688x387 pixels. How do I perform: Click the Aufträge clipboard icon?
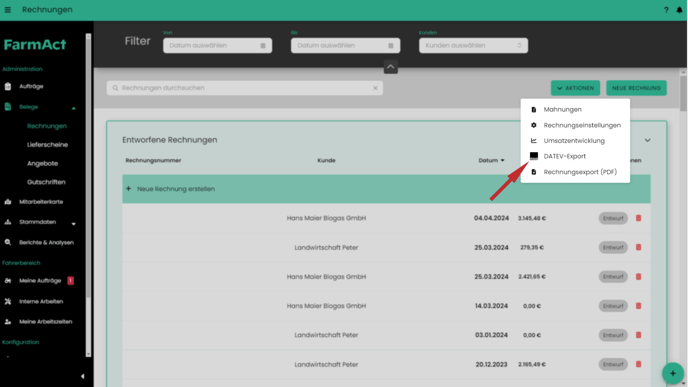coord(8,86)
